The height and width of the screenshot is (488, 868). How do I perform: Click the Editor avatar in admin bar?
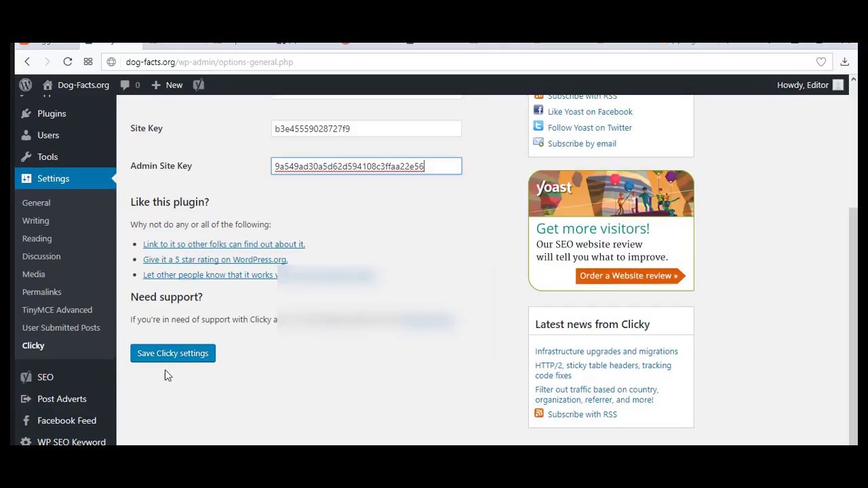pyautogui.click(x=838, y=85)
